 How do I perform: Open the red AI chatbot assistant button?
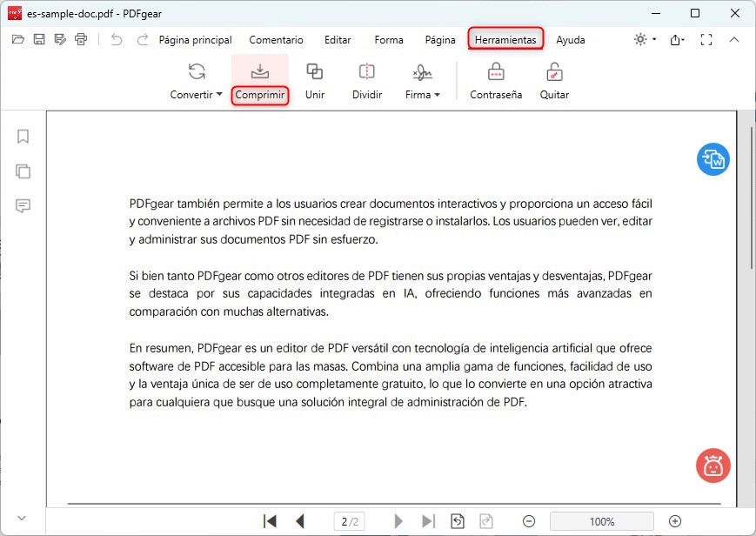(713, 466)
